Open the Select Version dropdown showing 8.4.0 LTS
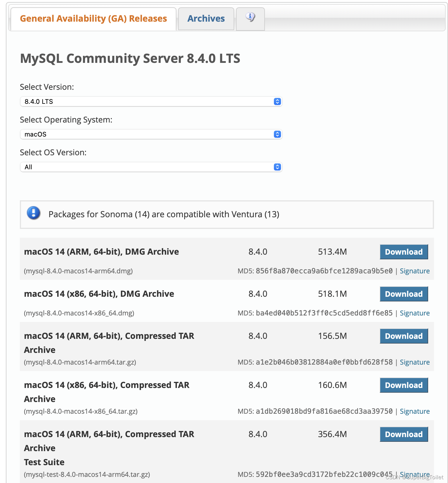The width and height of the screenshot is (448, 483). pos(151,101)
